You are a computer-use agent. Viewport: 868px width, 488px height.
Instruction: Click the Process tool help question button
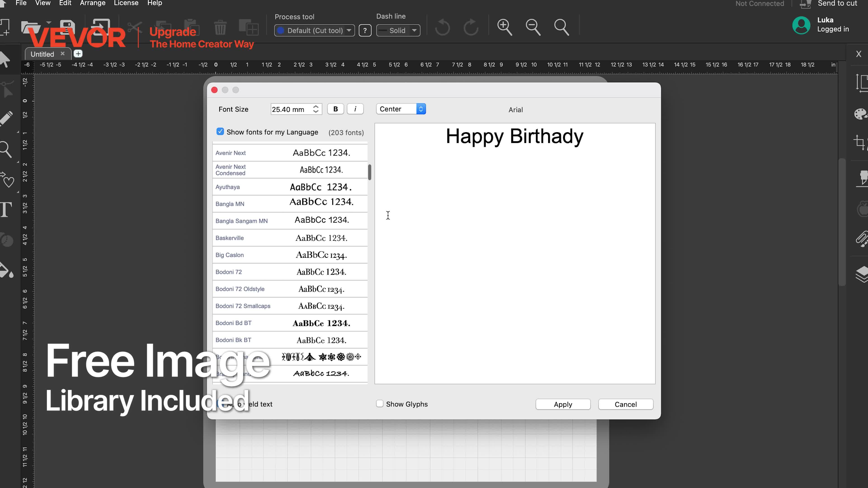365,31
